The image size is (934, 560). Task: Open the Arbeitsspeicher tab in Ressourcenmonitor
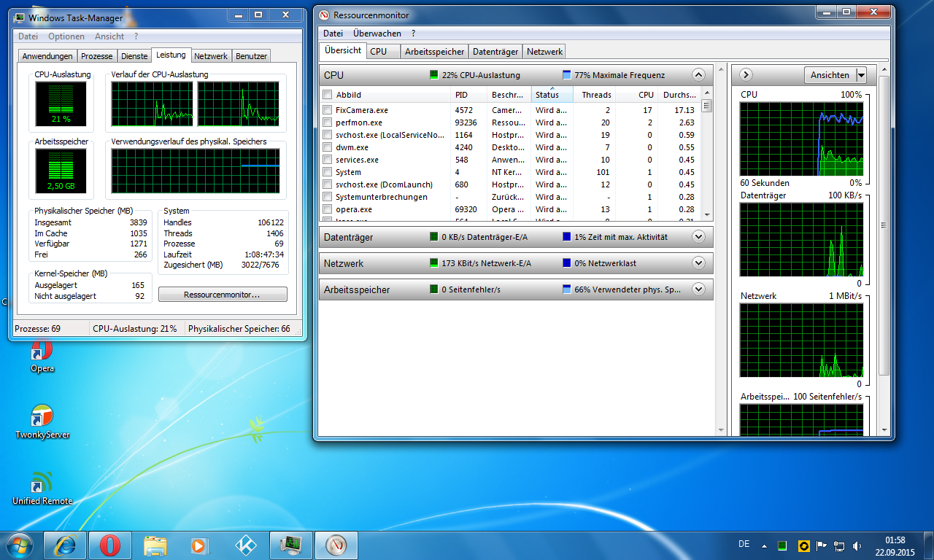(x=435, y=52)
